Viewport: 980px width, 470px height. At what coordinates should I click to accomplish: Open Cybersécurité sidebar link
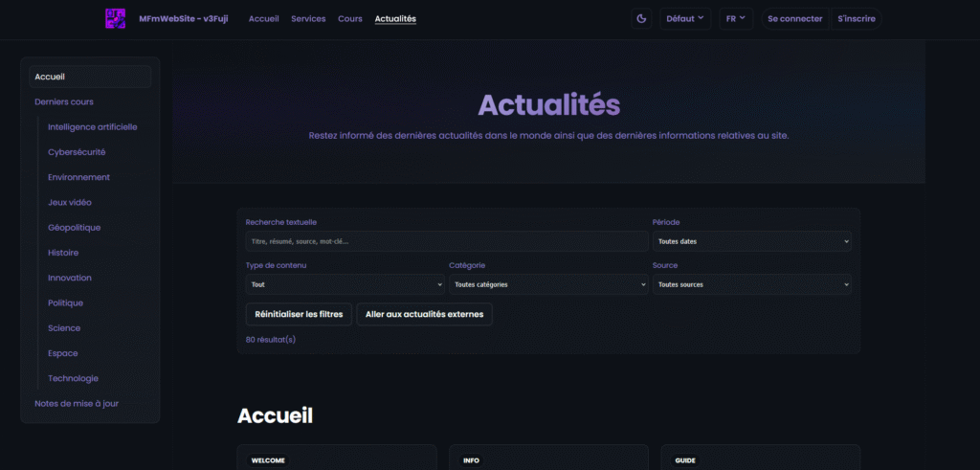77,151
